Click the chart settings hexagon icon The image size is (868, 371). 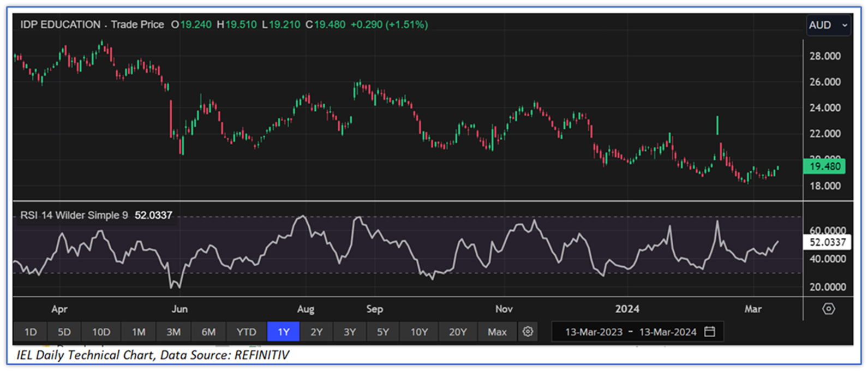pyautogui.click(x=828, y=309)
